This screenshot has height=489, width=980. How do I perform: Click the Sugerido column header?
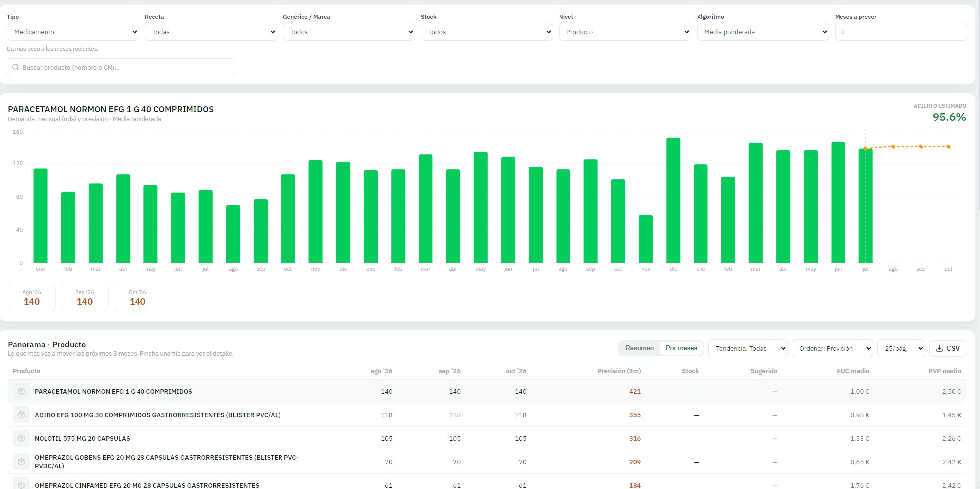pyautogui.click(x=764, y=371)
